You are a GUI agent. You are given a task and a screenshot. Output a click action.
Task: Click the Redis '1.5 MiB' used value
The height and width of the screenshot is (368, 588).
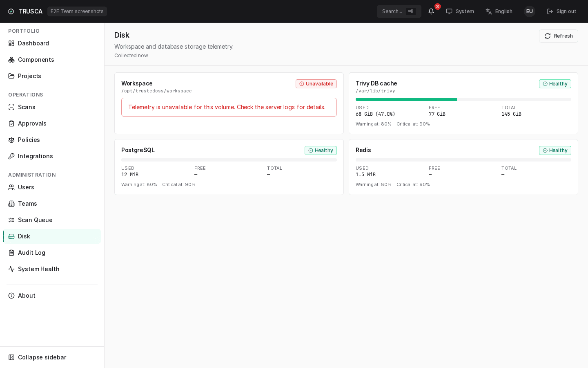[365, 175]
